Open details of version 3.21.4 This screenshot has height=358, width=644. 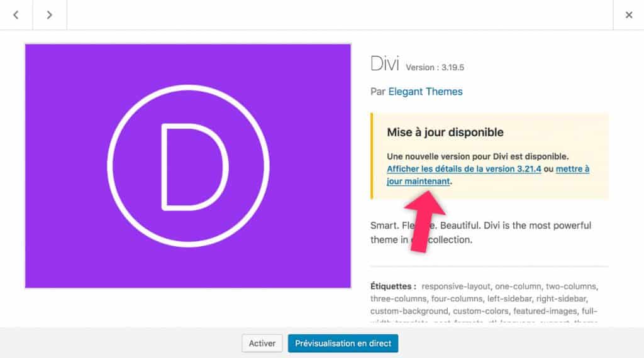[x=464, y=169]
